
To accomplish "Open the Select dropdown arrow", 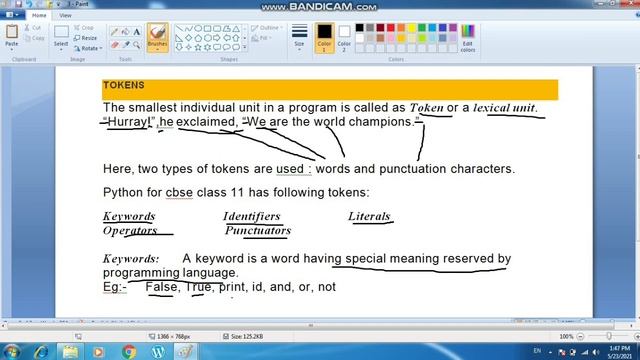I will tap(61, 49).
